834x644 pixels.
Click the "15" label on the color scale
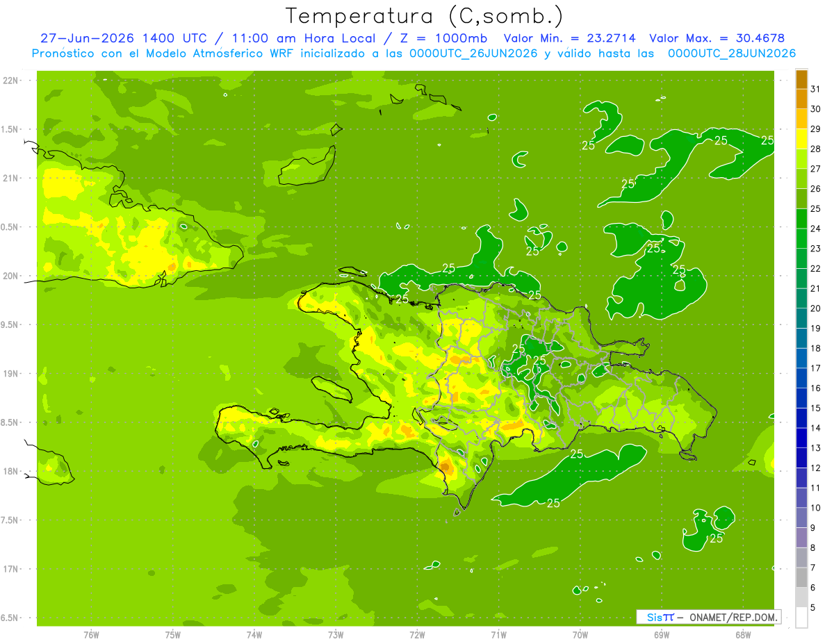(x=816, y=408)
